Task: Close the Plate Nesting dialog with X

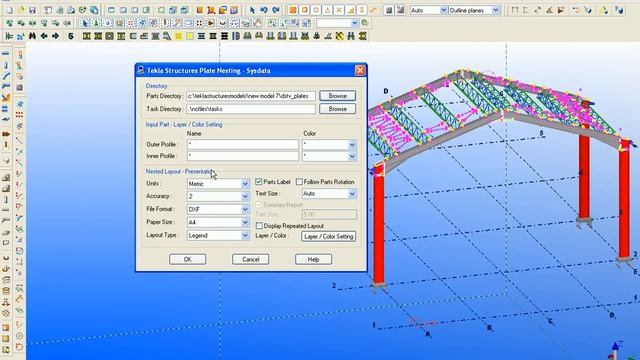Action: pos(360,70)
